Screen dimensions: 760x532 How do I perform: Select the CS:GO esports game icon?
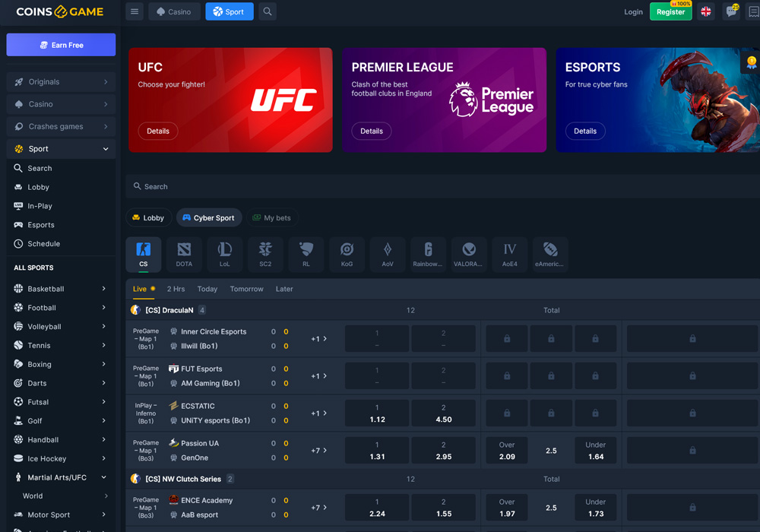pos(143,254)
